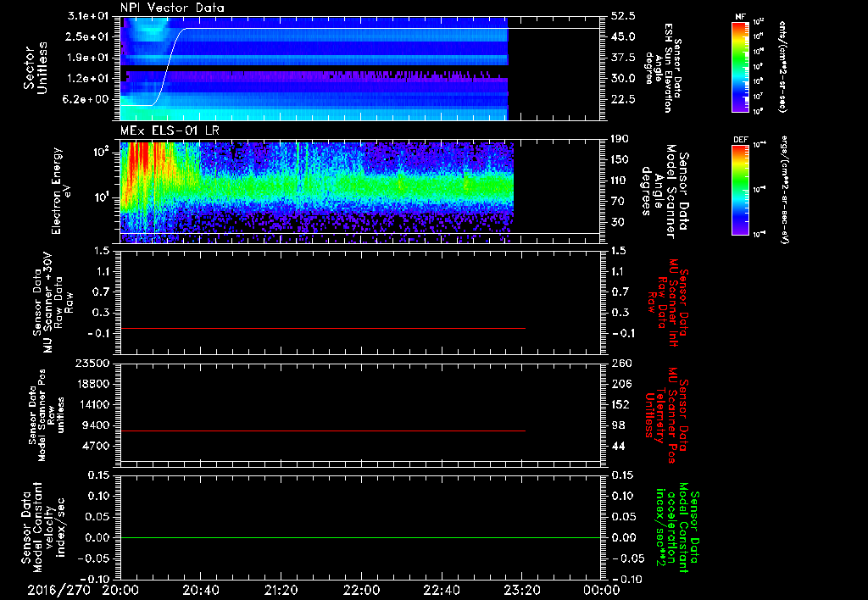The width and height of the screenshot is (868, 600).
Task: Click the '52.5' sun elevation tick label
Action: [623, 16]
